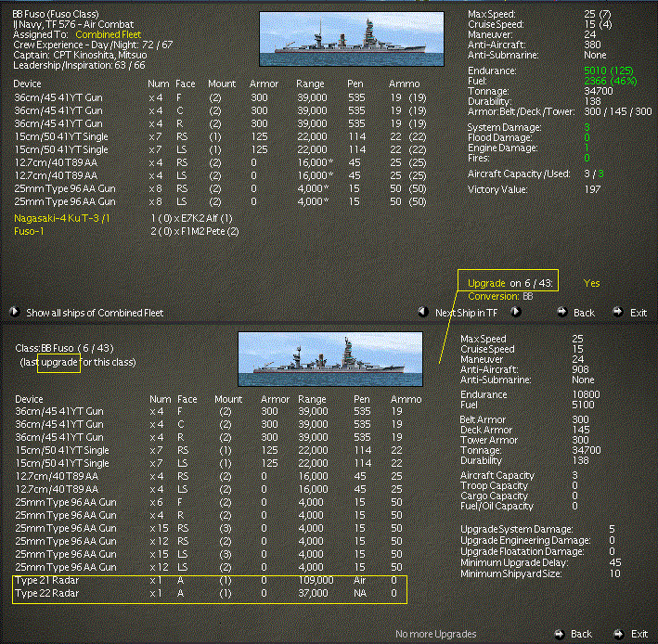Select the 25mm Type 96 AA Gun x15 RS row

pos(210,528)
